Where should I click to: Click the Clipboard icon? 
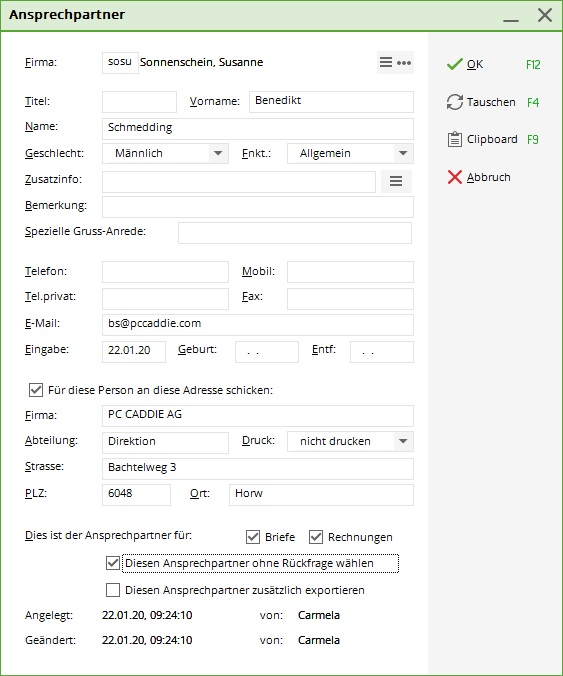(454, 139)
